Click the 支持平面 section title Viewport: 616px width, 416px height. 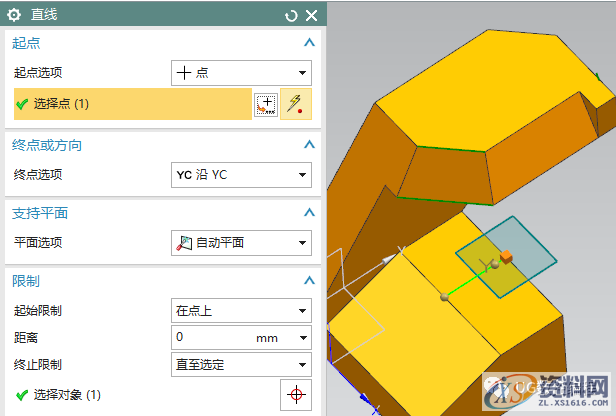(40, 213)
